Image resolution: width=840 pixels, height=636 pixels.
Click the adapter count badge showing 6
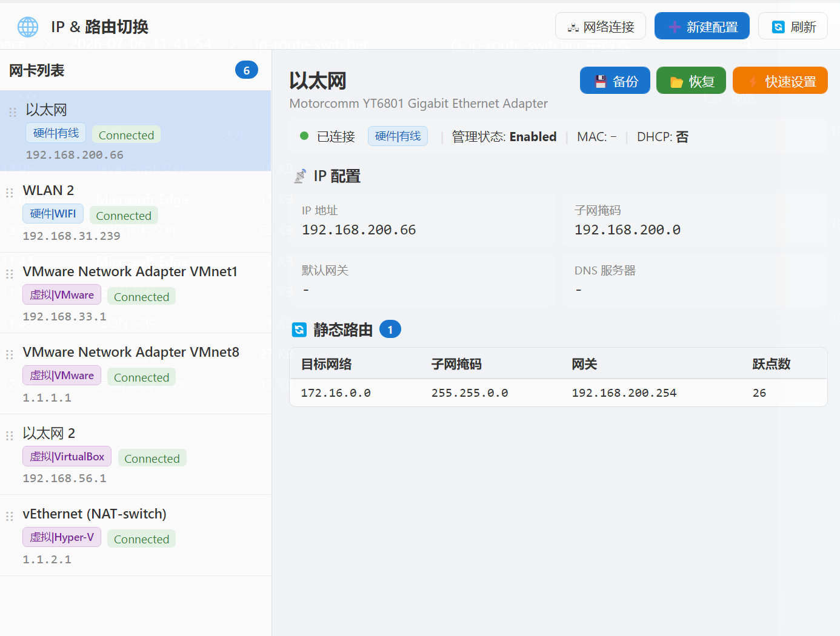coord(247,70)
